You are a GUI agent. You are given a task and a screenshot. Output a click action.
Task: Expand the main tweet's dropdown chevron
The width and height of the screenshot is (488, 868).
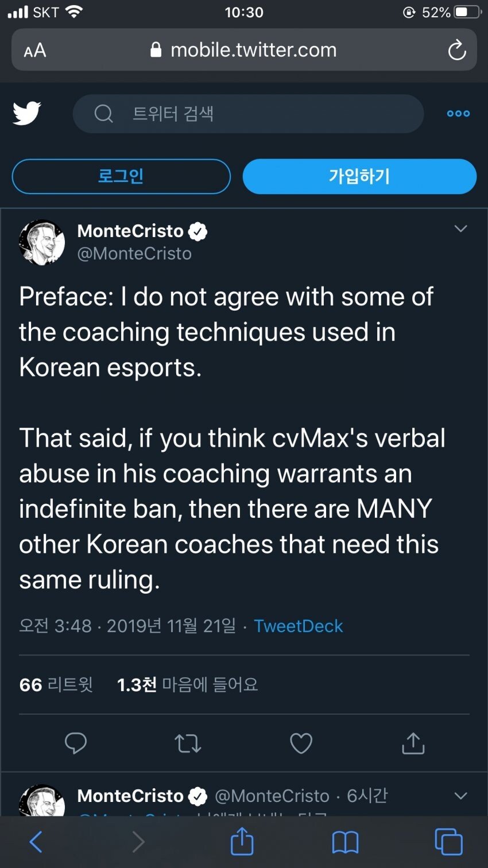coord(460,229)
